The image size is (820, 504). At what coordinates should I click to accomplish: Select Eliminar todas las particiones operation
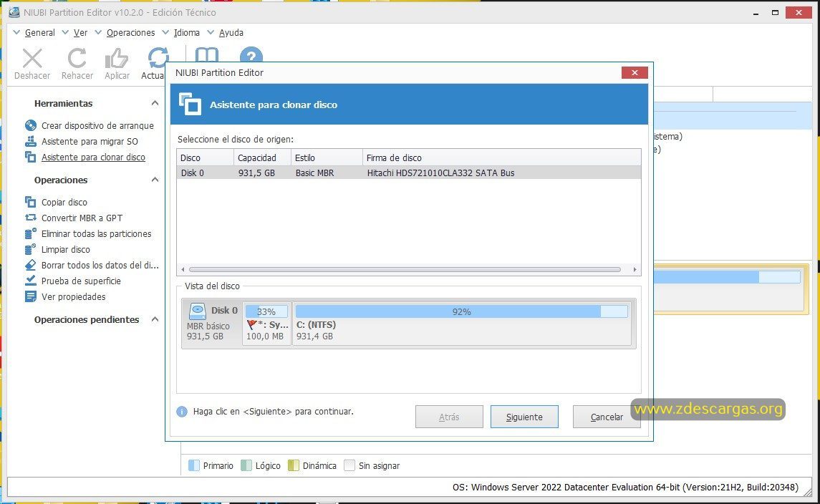tap(96, 233)
